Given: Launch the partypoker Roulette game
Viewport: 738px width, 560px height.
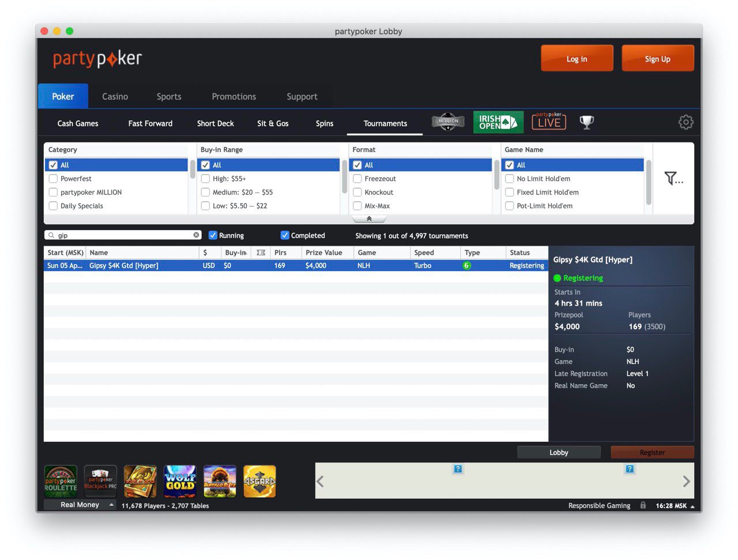Looking at the screenshot, I should pos(61,482).
